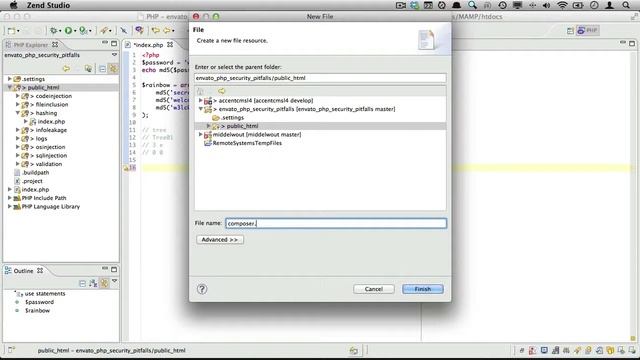Click the toolbar tools/pin icon
640x360 pixels.
pos(124,31)
